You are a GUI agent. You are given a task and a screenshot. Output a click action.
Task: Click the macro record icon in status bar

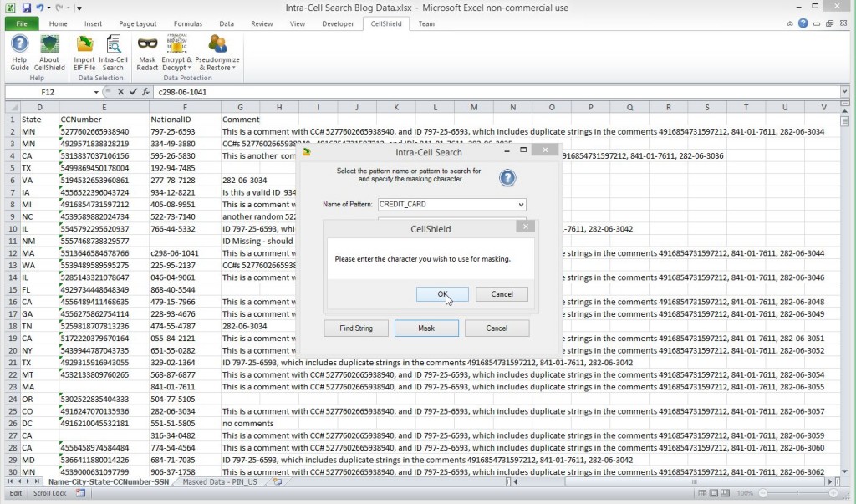click(80, 493)
